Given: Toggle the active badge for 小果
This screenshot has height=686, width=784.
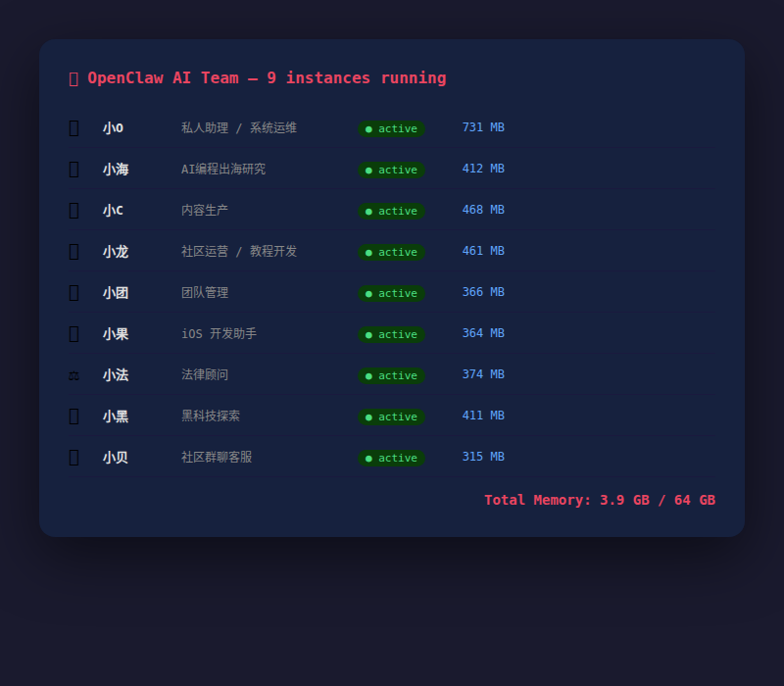Looking at the screenshot, I should 391,334.
